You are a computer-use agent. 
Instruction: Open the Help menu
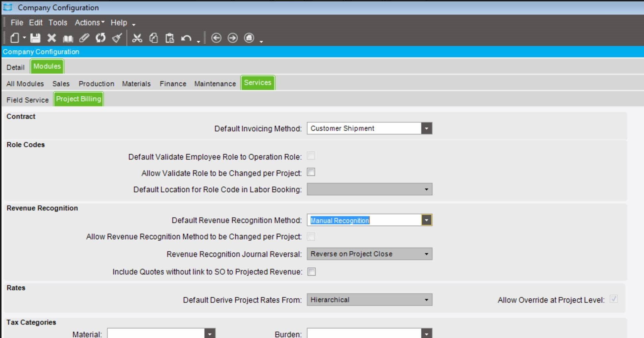(x=119, y=23)
